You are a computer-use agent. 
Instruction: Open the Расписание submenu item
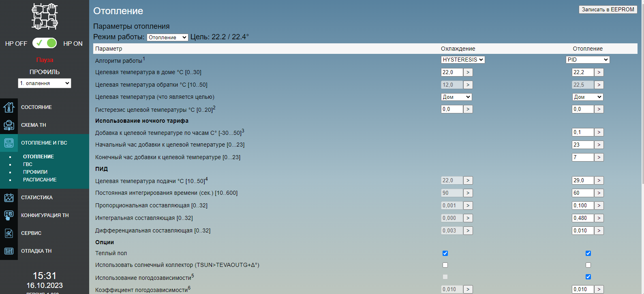click(x=40, y=180)
